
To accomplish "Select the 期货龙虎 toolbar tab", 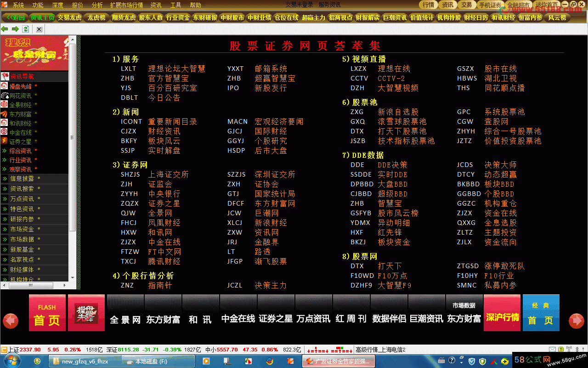I will point(124,17).
